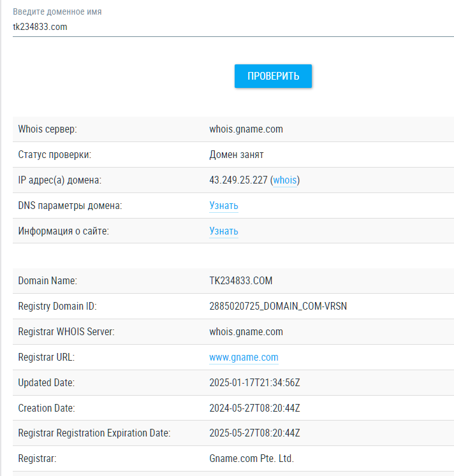The image size is (454, 476).
Task: Click the 'Domain Name:' label
Action: [48, 280]
